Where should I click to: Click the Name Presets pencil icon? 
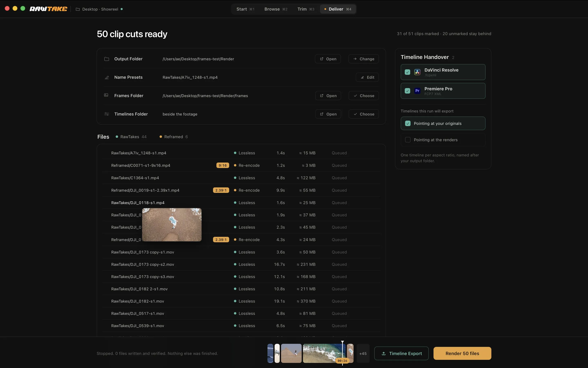pos(106,77)
